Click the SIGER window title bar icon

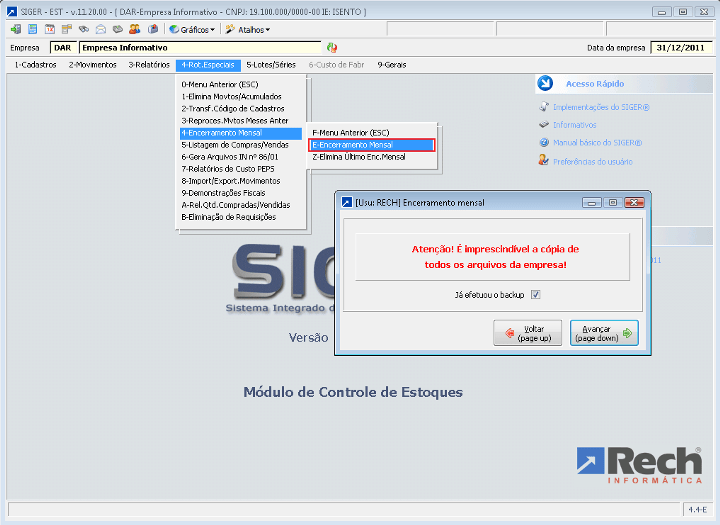click(x=12, y=11)
